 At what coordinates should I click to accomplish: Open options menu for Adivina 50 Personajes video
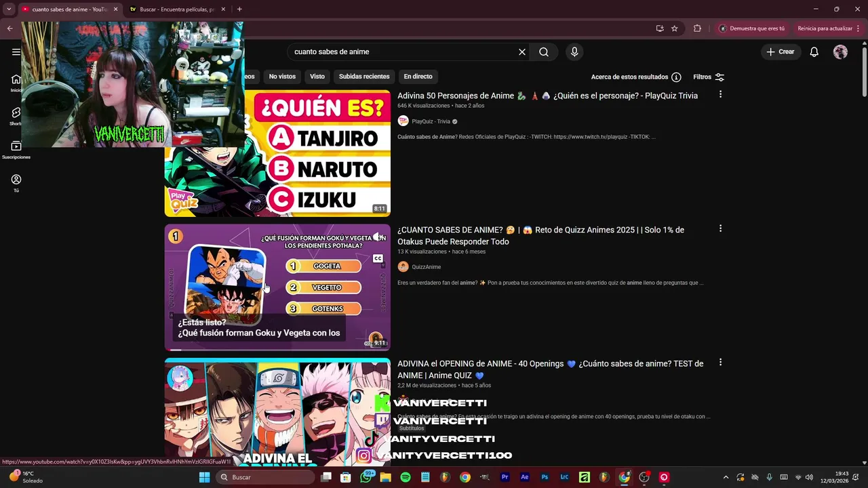pyautogui.click(x=720, y=94)
